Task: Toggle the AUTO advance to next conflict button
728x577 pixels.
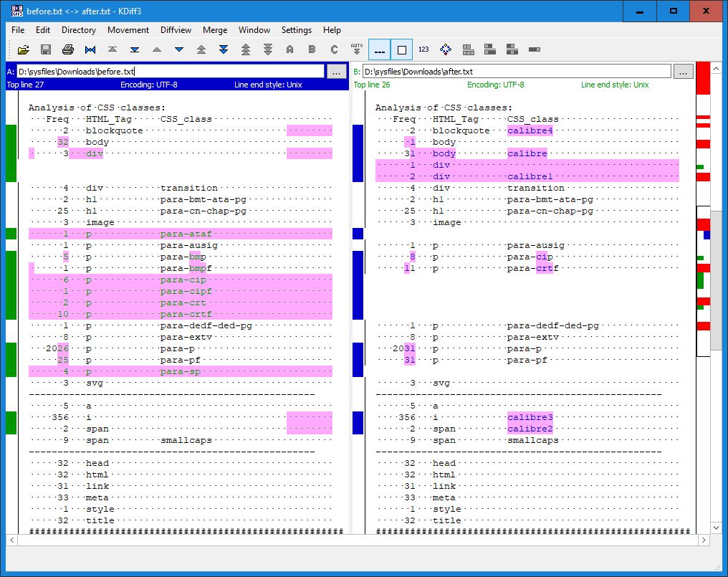Action: 357,49
